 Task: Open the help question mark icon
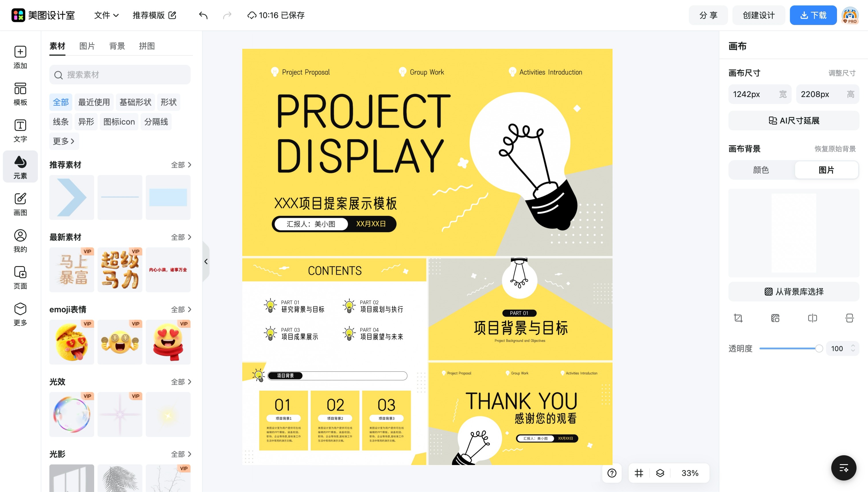tap(612, 473)
